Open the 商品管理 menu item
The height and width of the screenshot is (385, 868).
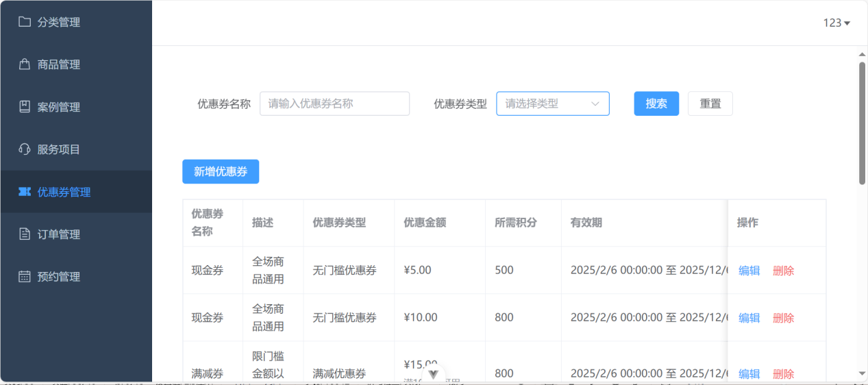[76, 64]
